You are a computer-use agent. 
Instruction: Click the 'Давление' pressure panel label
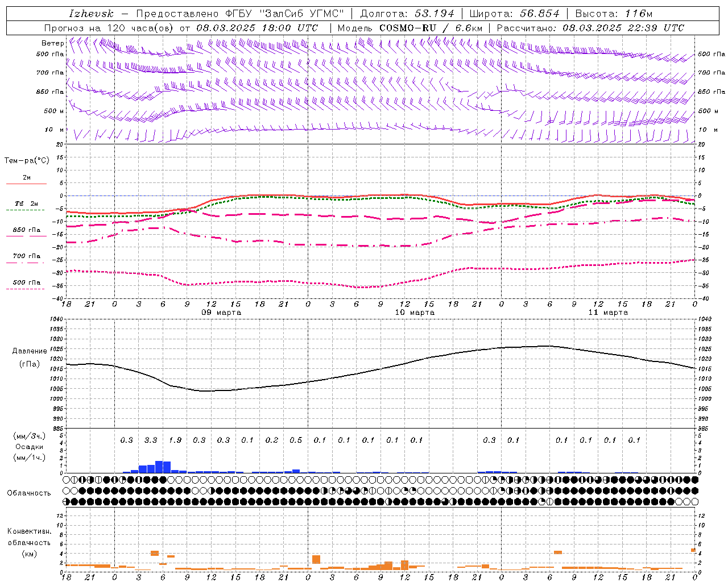tap(30, 351)
